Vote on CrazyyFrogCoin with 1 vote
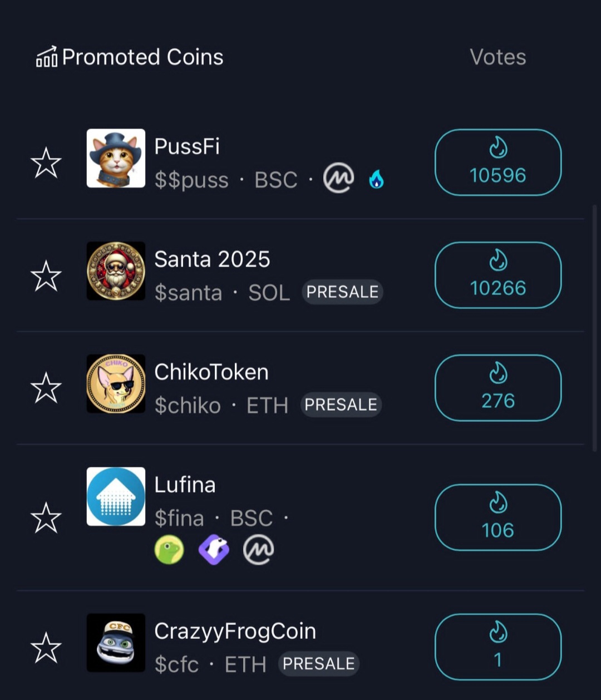This screenshot has height=700, width=601. tap(498, 647)
